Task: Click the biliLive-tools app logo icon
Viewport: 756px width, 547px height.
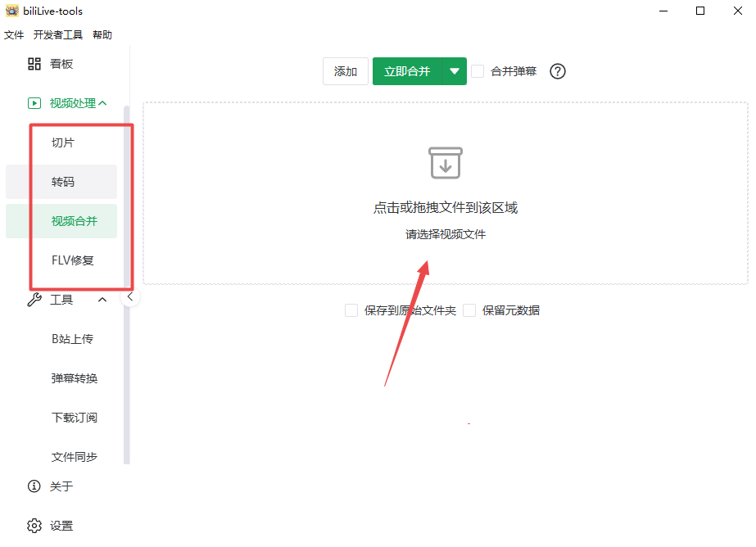Action: [12, 11]
